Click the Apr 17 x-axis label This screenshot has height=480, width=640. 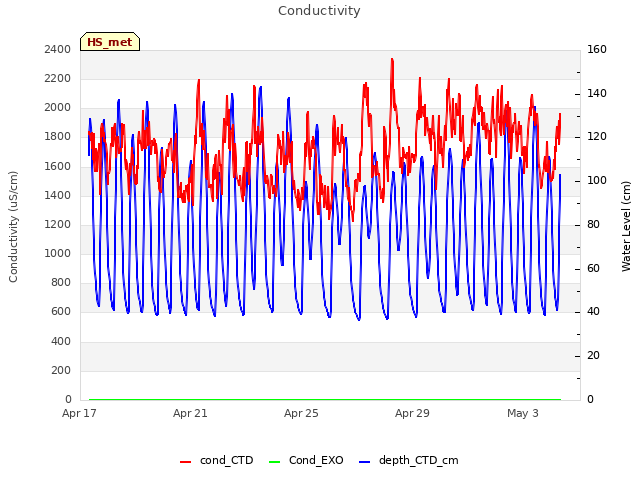(79, 413)
